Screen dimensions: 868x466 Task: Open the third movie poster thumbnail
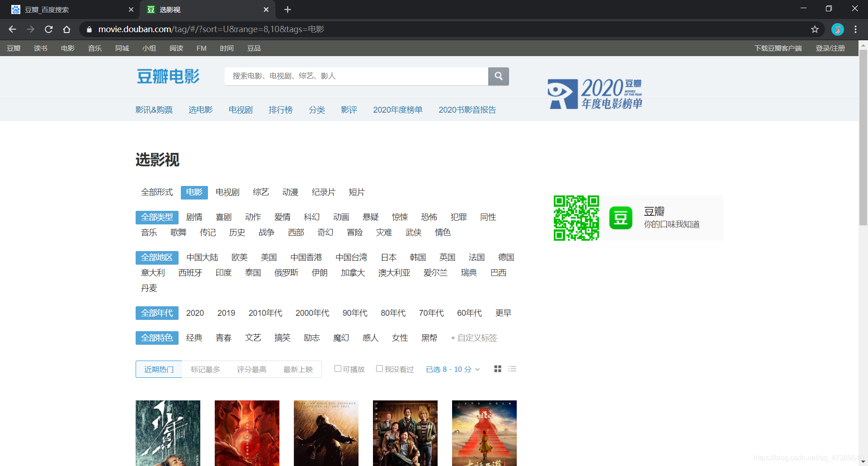point(326,433)
